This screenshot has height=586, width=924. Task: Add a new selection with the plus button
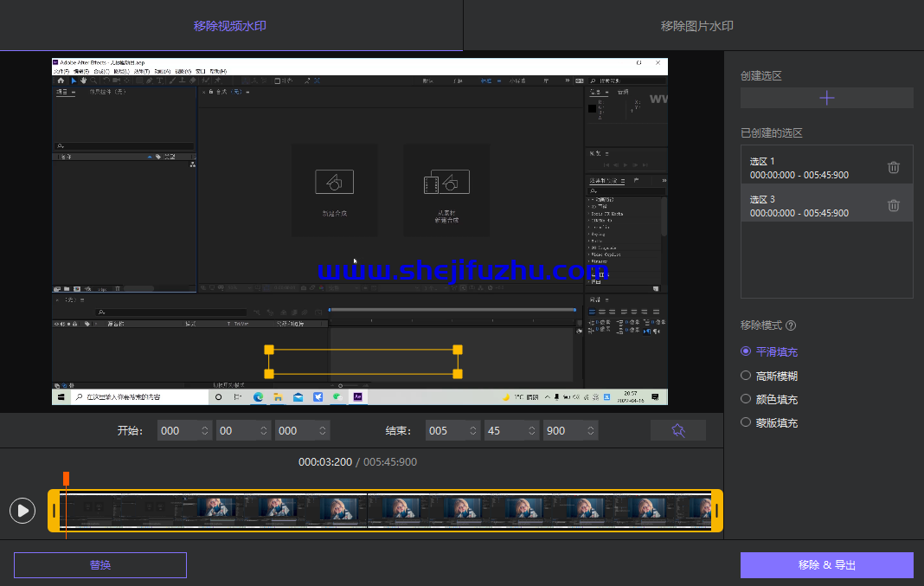pyautogui.click(x=827, y=98)
